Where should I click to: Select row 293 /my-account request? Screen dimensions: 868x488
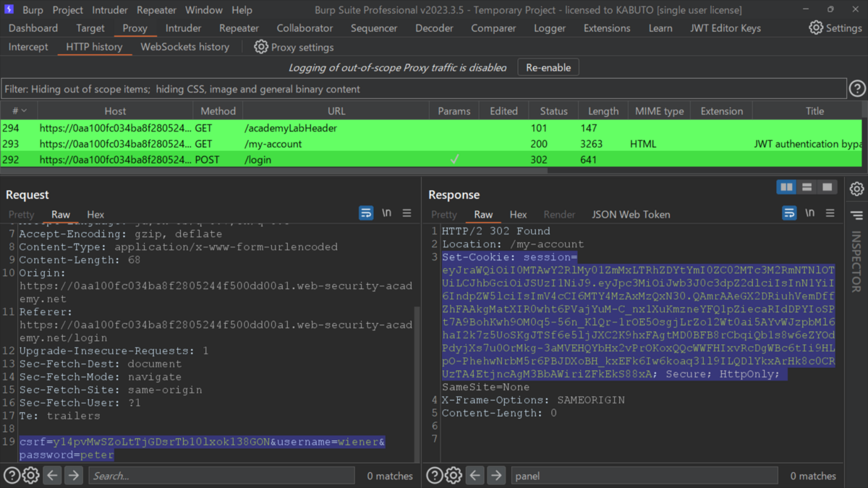pyautogui.click(x=432, y=144)
